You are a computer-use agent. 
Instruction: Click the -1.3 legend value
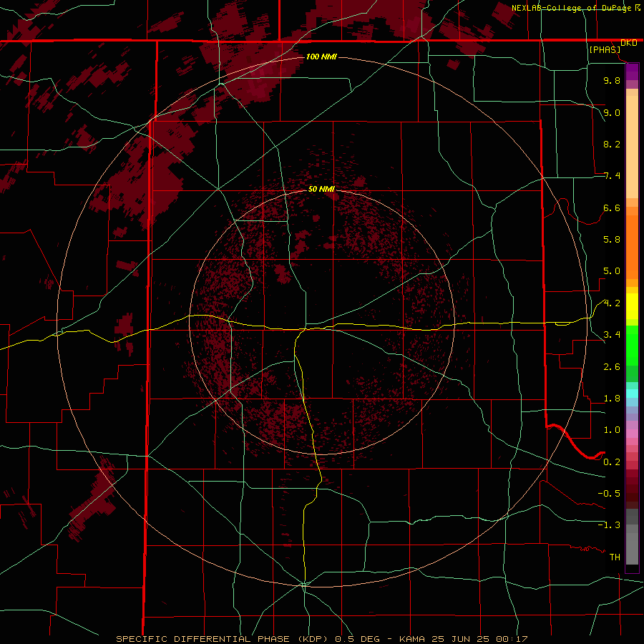tap(609, 525)
